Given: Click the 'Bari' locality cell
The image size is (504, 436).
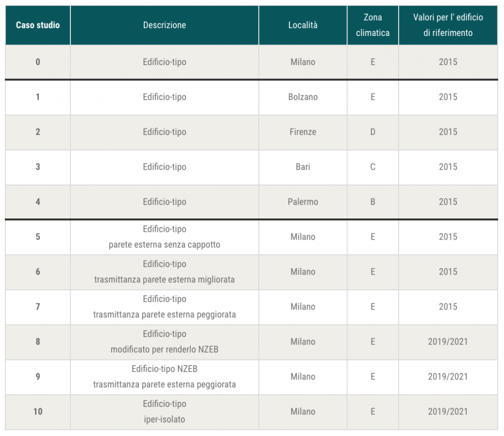Looking at the screenshot, I should [303, 167].
